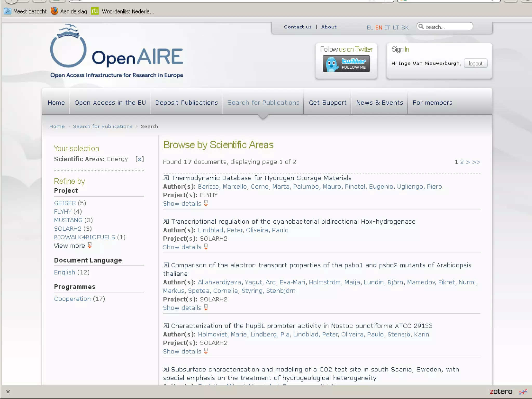Click author Ugliengo, Piero

pyautogui.click(x=419, y=187)
